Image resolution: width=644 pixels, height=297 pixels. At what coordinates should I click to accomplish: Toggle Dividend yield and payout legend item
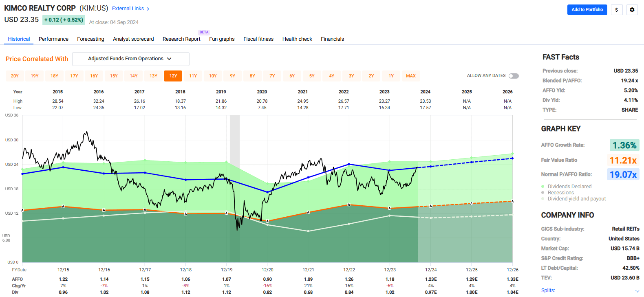click(x=573, y=198)
